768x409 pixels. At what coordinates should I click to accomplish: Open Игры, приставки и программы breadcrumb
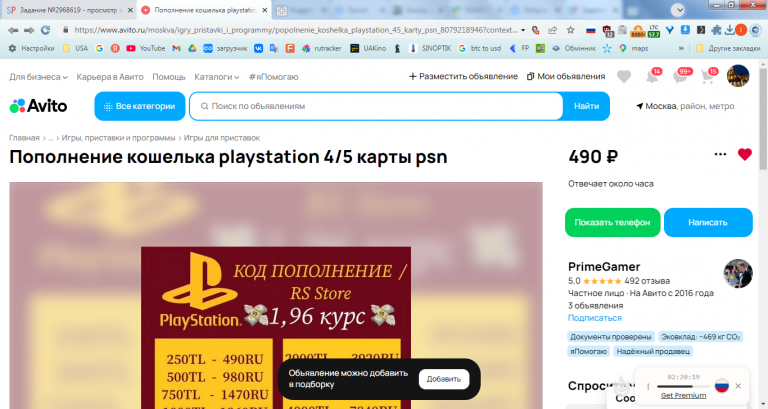coord(118,138)
